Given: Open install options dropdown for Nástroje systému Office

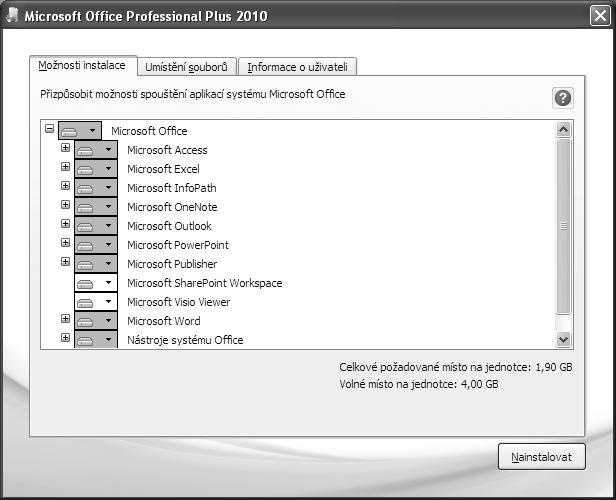Looking at the screenshot, I should [x=96, y=339].
